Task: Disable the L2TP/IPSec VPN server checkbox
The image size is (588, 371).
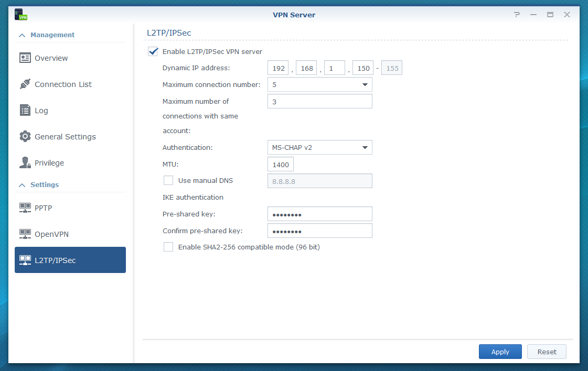Action: (x=153, y=51)
